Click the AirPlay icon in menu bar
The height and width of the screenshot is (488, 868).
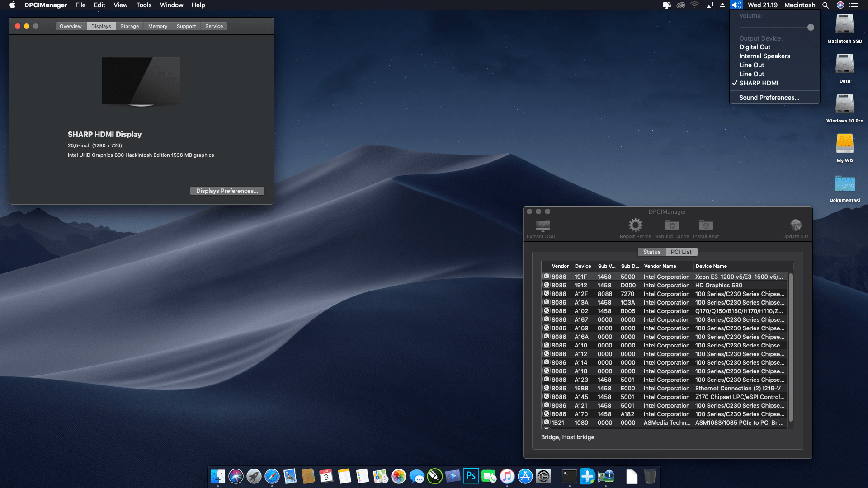pyautogui.click(x=709, y=5)
